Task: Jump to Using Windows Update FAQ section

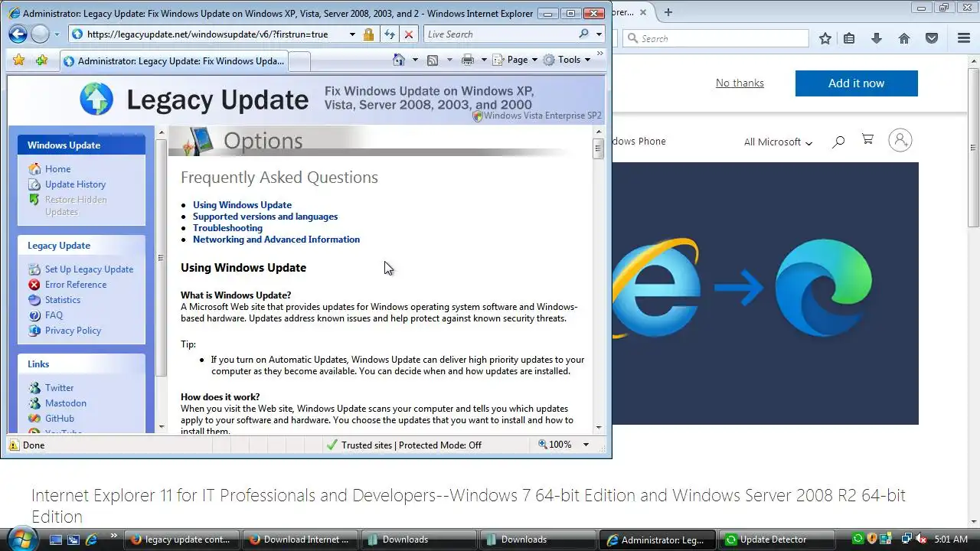Action: (x=242, y=205)
